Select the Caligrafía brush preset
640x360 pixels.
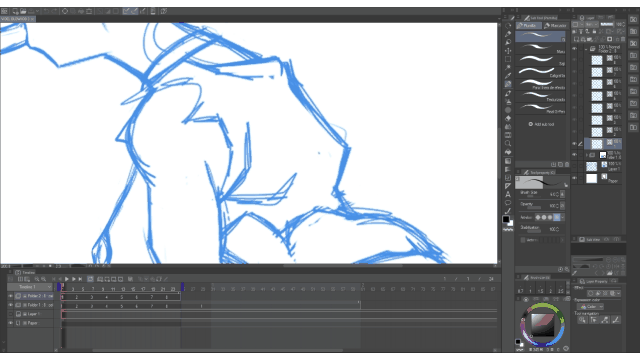[540, 73]
